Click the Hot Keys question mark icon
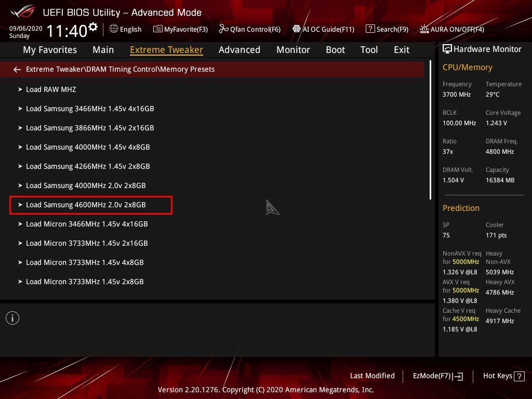Viewport: 532px width, 399px height. [x=519, y=376]
